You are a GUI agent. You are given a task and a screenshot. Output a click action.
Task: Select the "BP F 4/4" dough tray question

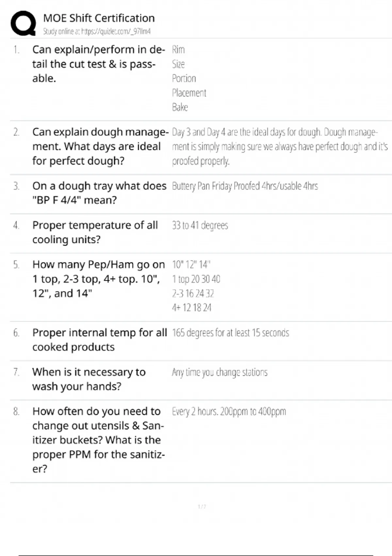point(99,193)
